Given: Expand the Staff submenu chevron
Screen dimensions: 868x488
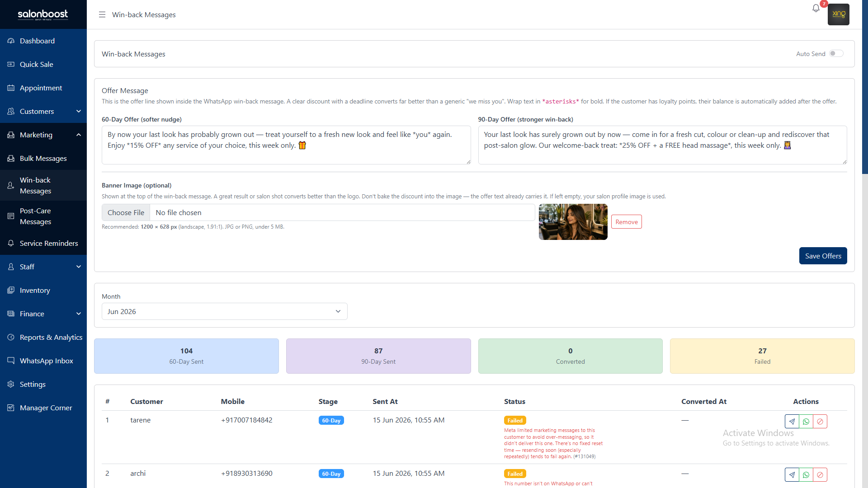Looking at the screenshot, I should pos(79,267).
